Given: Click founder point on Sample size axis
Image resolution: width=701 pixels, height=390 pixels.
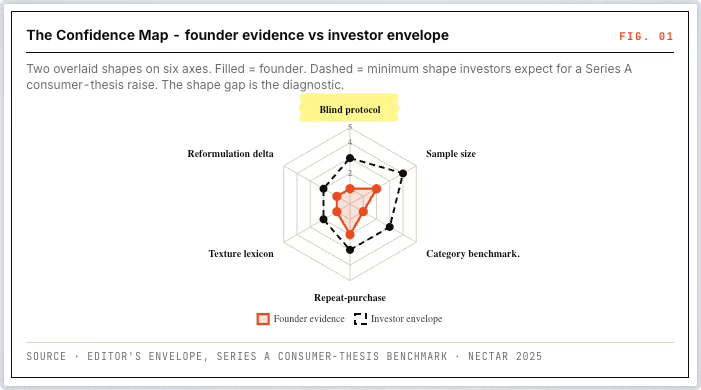Looking at the screenshot, I should (376, 189).
